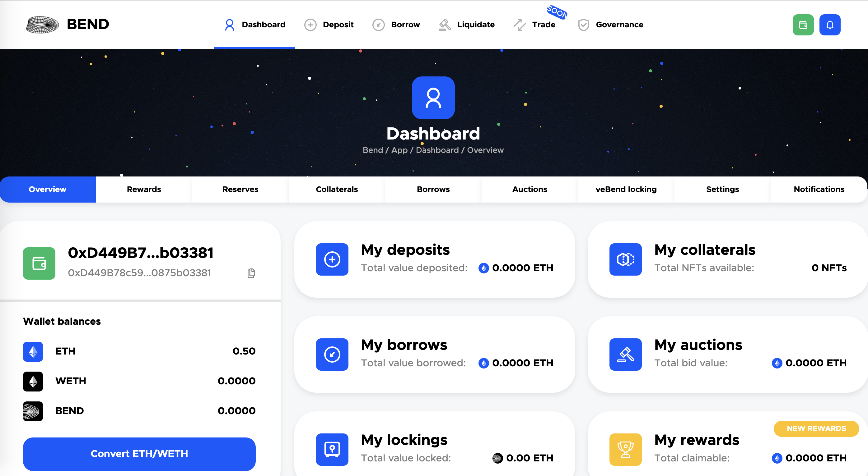Click the My auctions gavel icon

[625, 354]
